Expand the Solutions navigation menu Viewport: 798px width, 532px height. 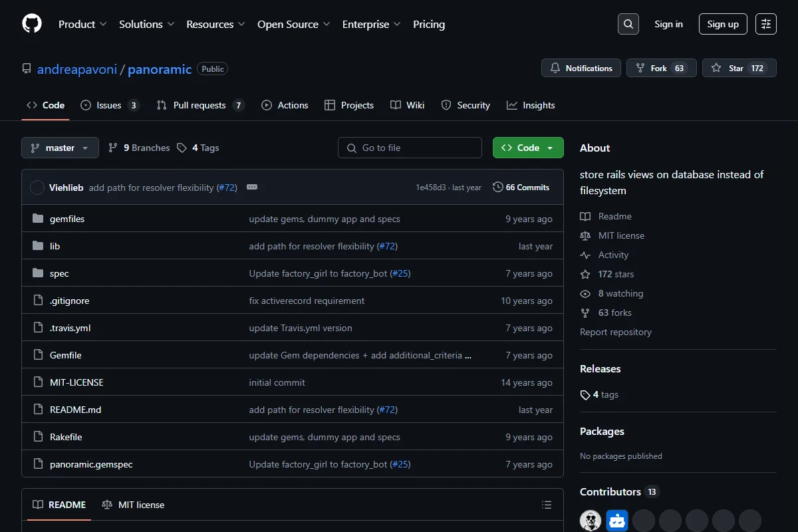coord(147,24)
